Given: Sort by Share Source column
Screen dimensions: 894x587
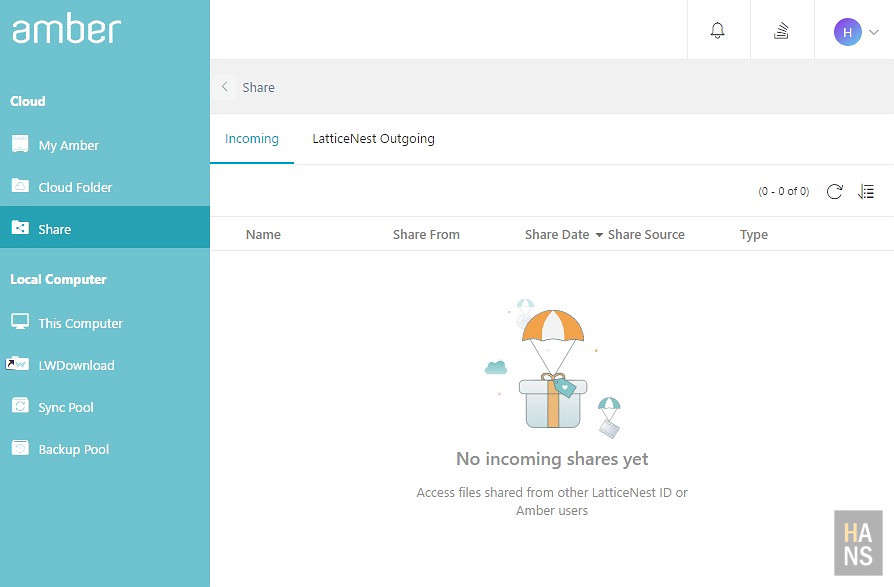Looking at the screenshot, I should click(x=646, y=234).
